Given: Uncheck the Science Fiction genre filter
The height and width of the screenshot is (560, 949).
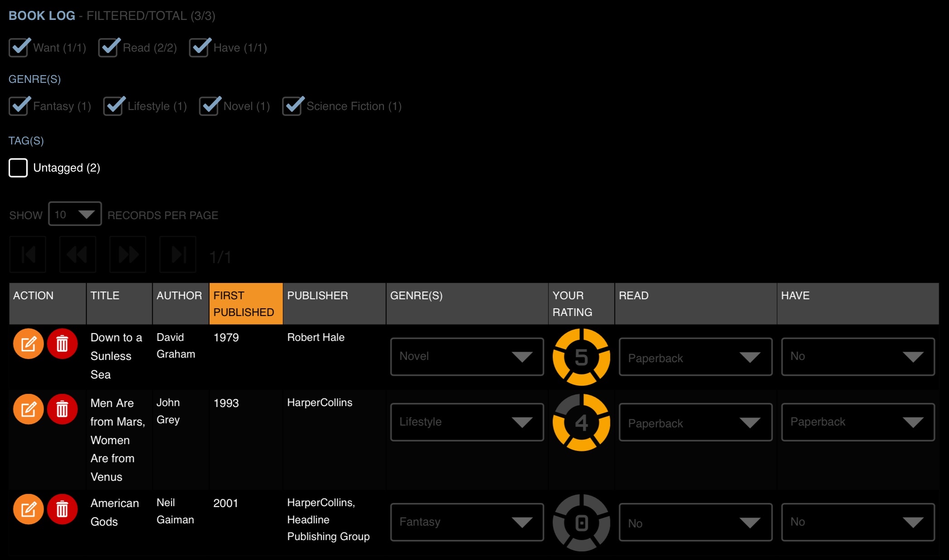Looking at the screenshot, I should click(x=292, y=106).
